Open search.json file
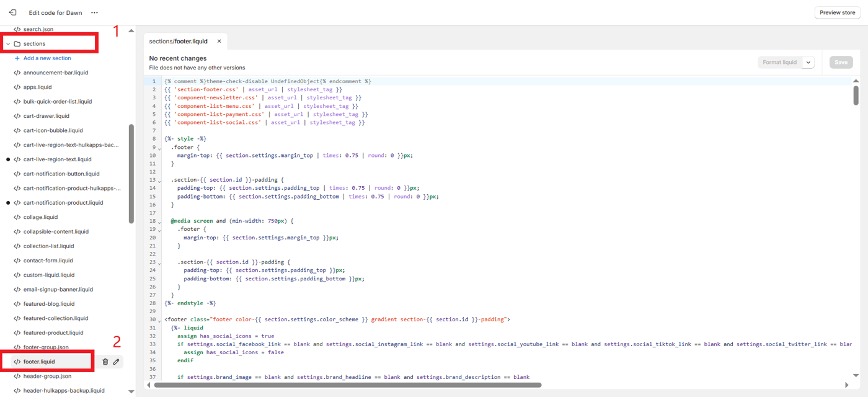The height and width of the screenshot is (397, 868). click(x=38, y=29)
